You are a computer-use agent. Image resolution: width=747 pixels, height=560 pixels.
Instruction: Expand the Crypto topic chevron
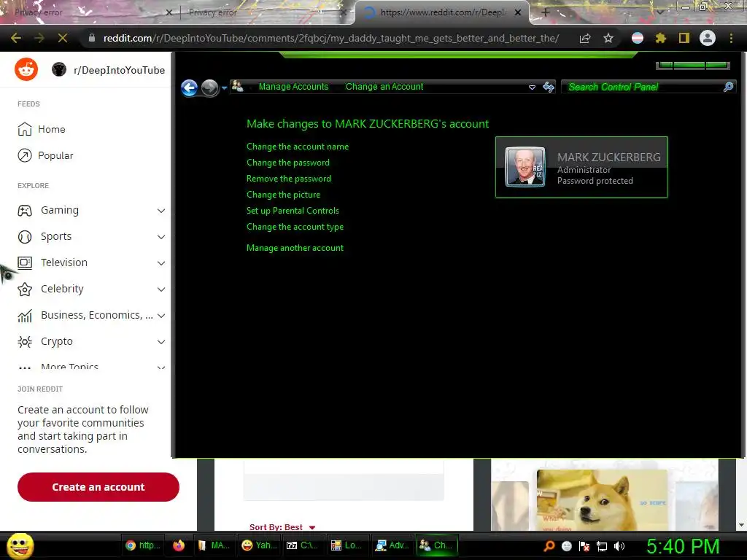pyautogui.click(x=161, y=341)
